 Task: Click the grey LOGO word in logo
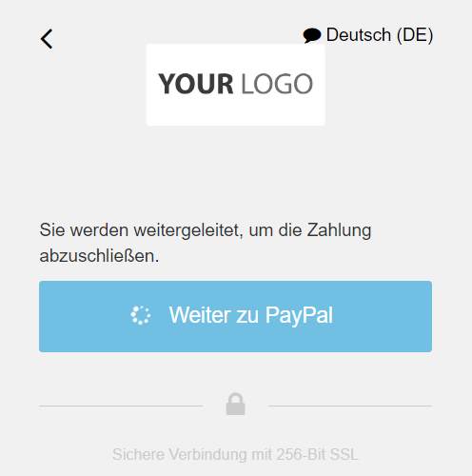click(277, 84)
